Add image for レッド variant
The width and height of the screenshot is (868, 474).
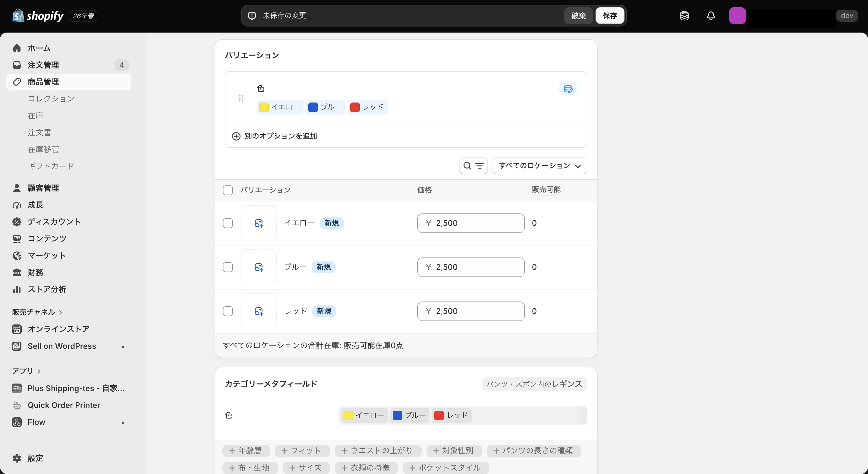click(x=259, y=311)
